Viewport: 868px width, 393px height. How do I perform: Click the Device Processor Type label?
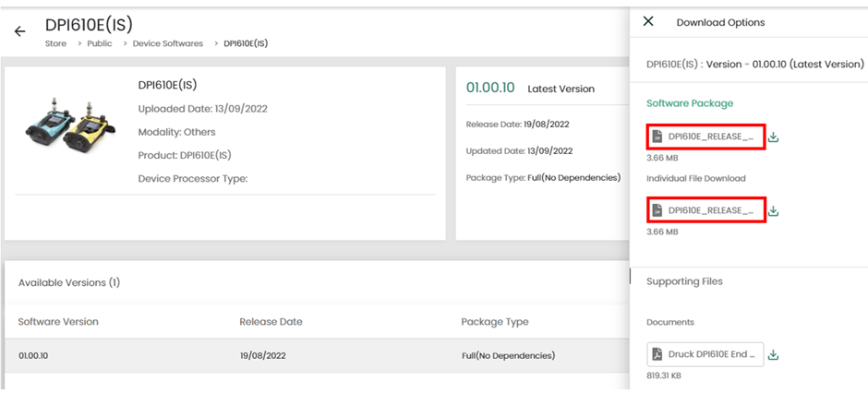(193, 179)
